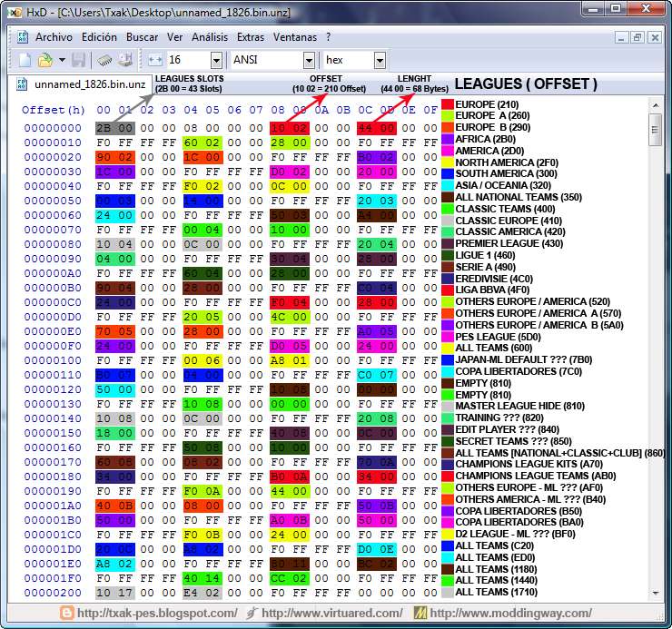Screen dimensions: 672x629
Task: Open the ANSI character set dropdown
Action: 309,60
